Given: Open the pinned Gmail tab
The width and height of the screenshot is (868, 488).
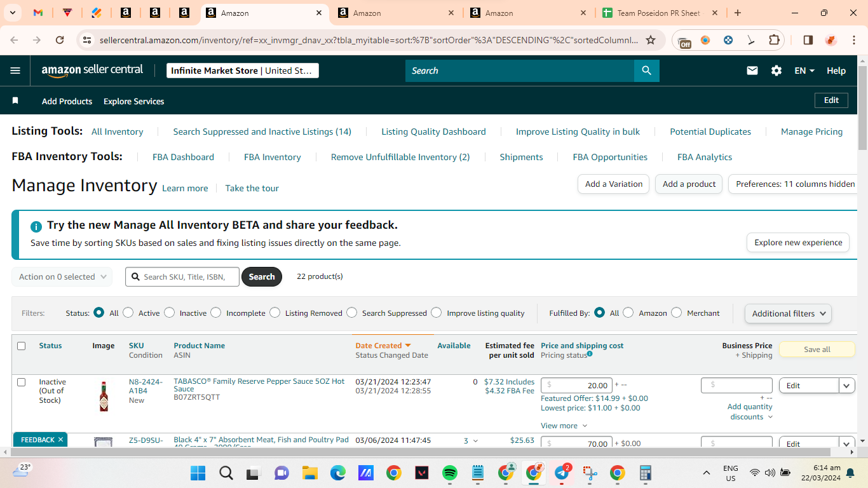Looking at the screenshot, I should point(38,13).
